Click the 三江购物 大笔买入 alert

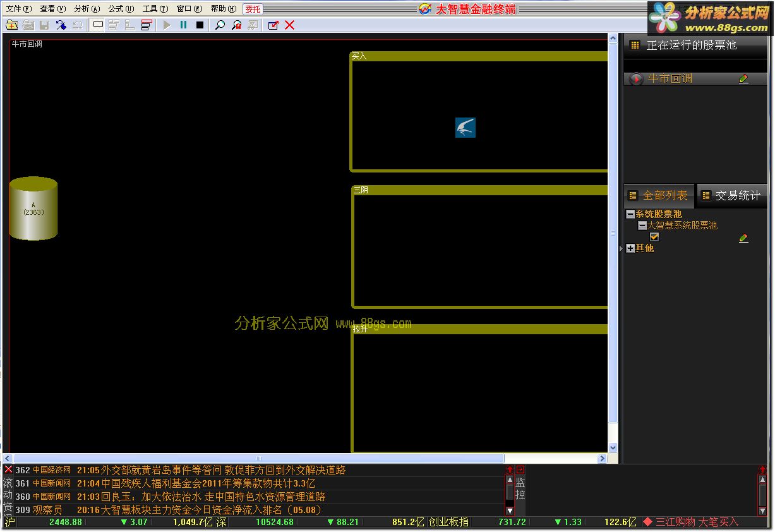pos(690,522)
